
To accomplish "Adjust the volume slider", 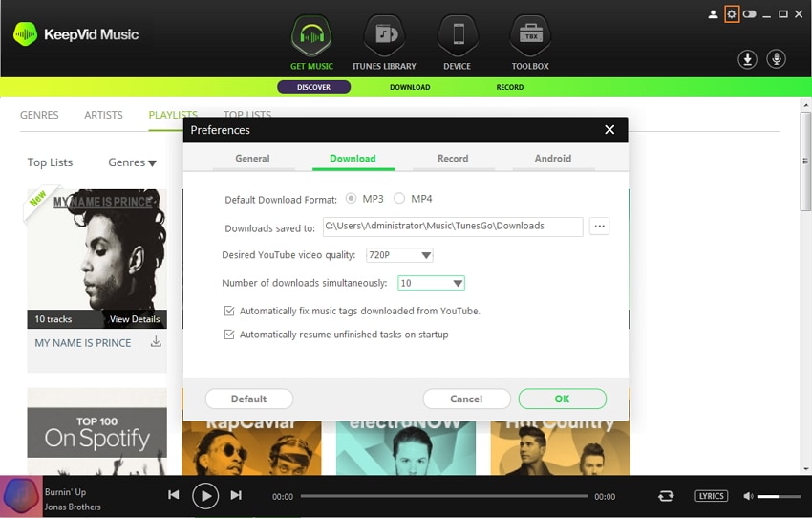I will (779, 496).
